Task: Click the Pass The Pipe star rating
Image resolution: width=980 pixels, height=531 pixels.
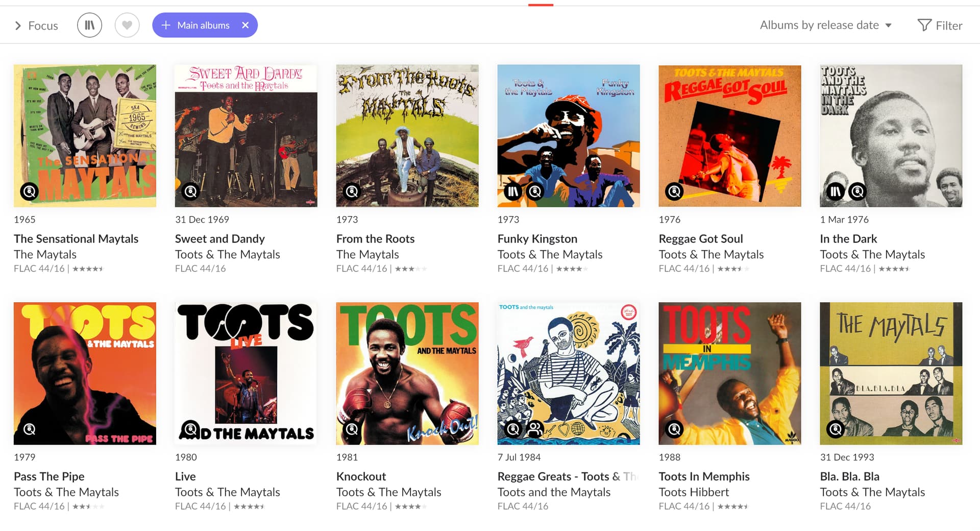Action: click(88, 506)
